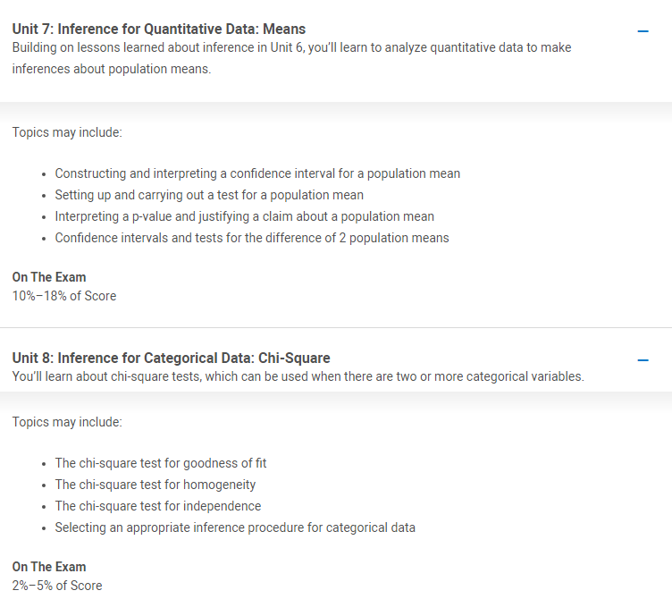Click Topics may include text in Unit 7
672x616 pixels.
pyautogui.click(x=67, y=132)
